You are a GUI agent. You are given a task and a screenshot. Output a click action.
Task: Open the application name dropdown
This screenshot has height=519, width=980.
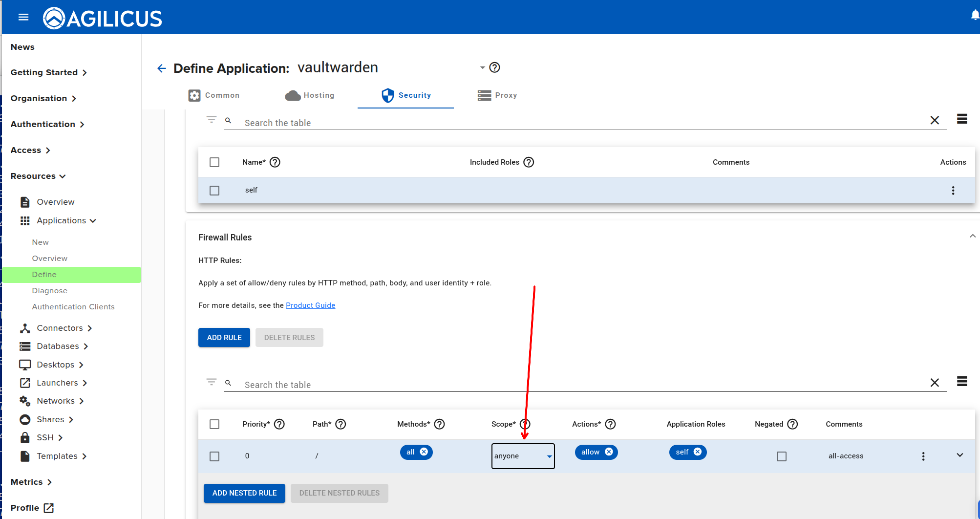pos(482,68)
